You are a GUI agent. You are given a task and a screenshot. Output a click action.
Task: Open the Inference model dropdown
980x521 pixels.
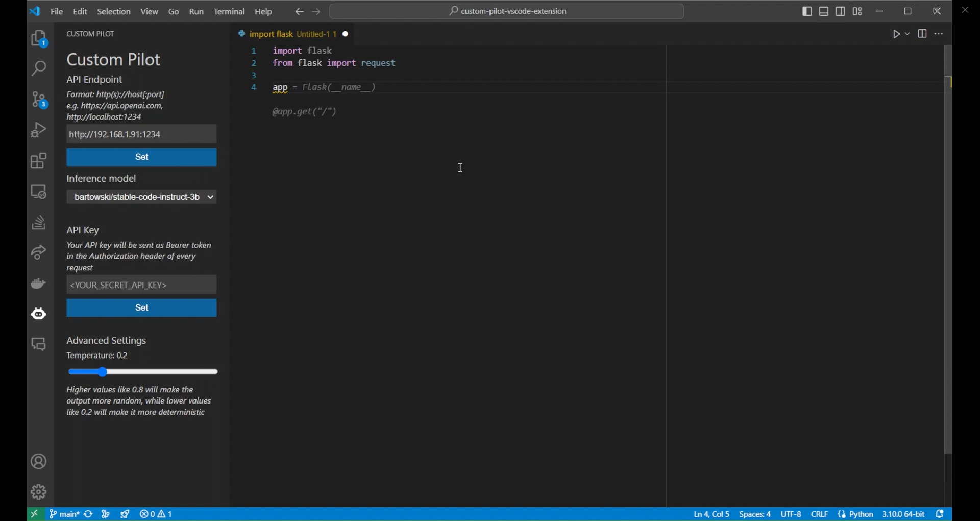pyautogui.click(x=142, y=197)
